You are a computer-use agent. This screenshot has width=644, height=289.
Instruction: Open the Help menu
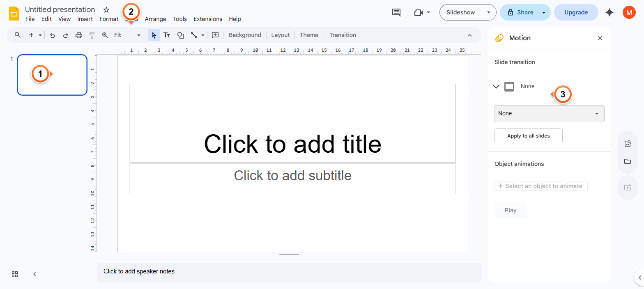click(x=235, y=19)
